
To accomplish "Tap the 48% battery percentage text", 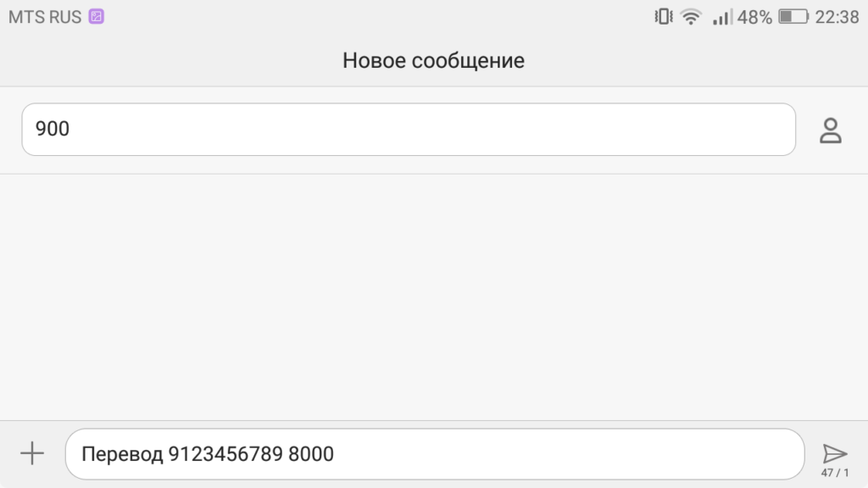I will pos(754,17).
